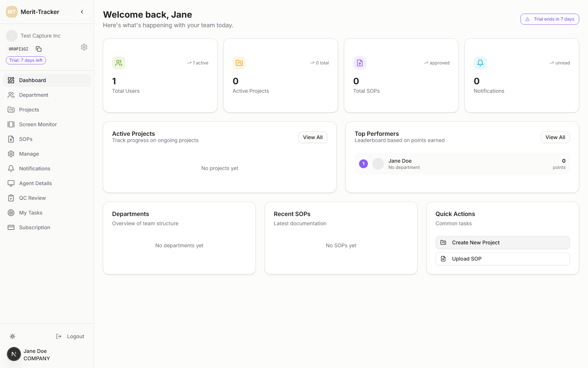Click the Projects folder icon in sidebar
The image size is (588, 368).
tap(11, 110)
